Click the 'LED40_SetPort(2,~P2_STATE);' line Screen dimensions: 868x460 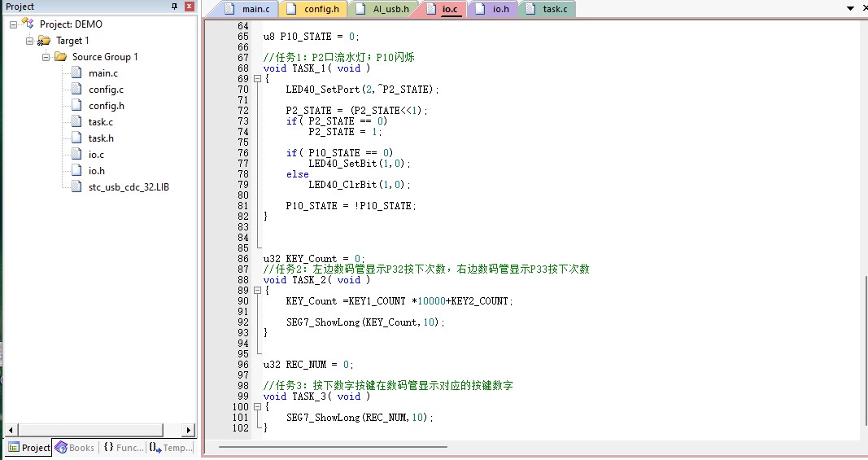(362, 90)
